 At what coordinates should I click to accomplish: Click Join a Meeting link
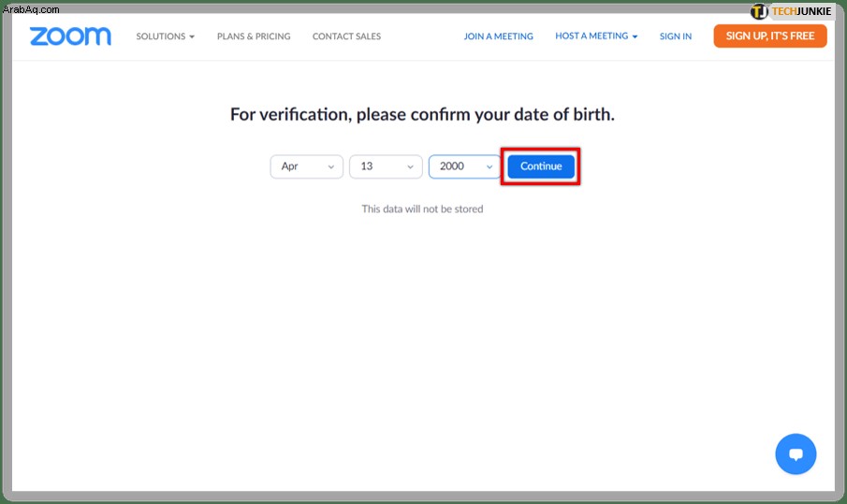498,36
